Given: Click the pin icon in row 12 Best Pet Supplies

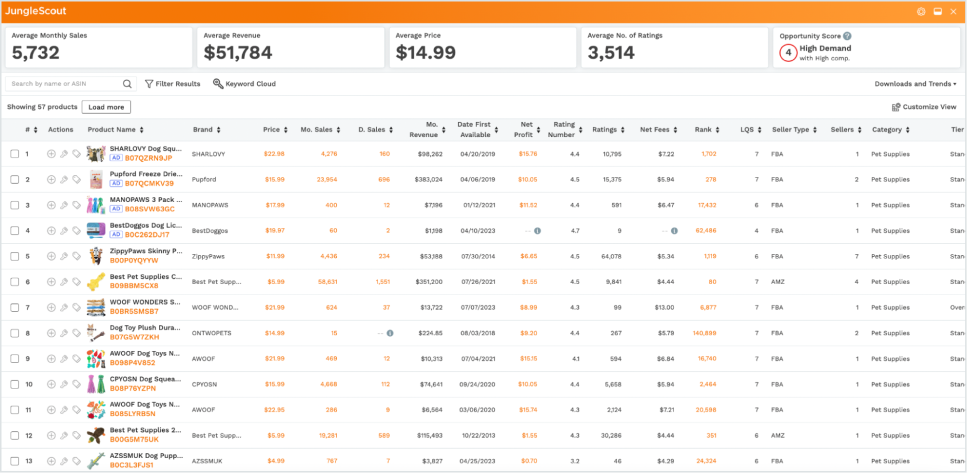Looking at the screenshot, I should coord(64,435).
